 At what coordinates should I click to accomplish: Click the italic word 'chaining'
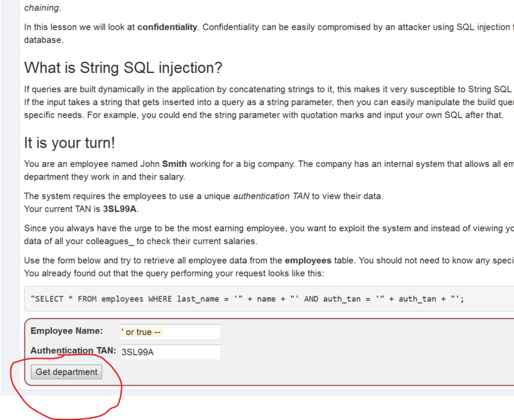[x=41, y=8]
